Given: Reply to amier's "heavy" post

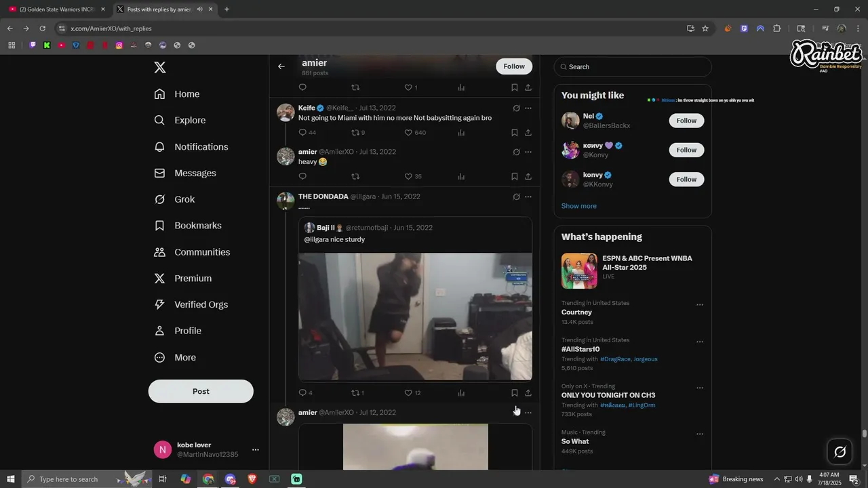Looking at the screenshot, I should click(x=302, y=176).
